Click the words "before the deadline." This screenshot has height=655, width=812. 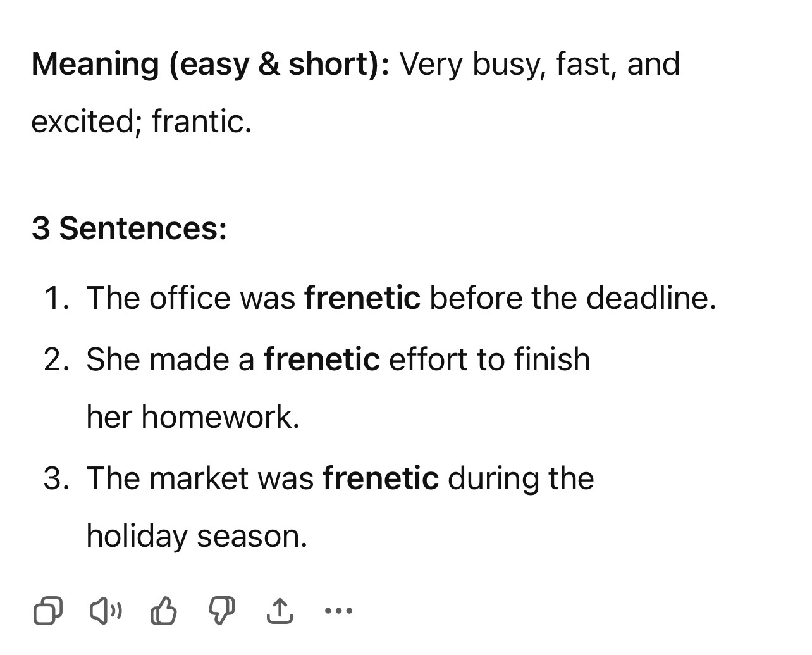click(x=573, y=297)
